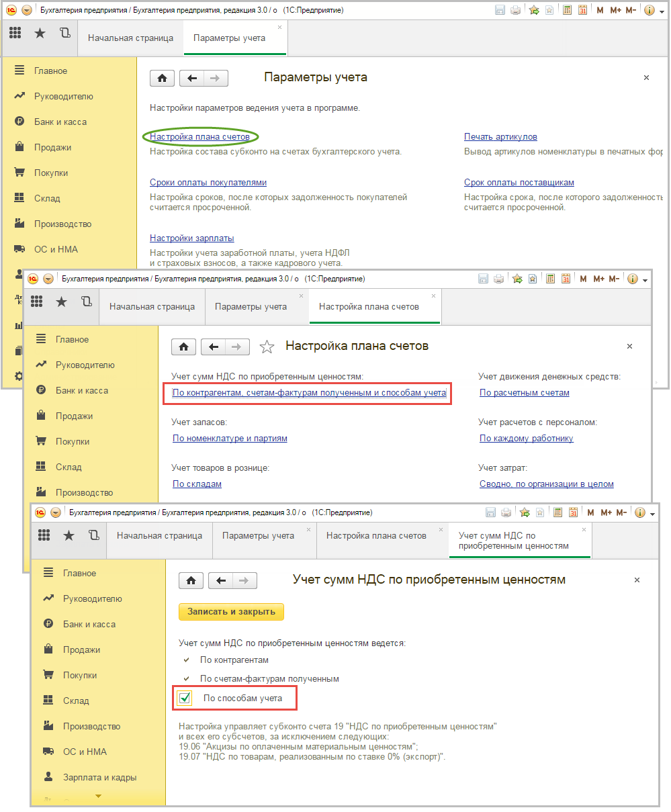Click Home button on Учет сумм НДС page
The width and height of the screenshot is (671, 812).
191,580
